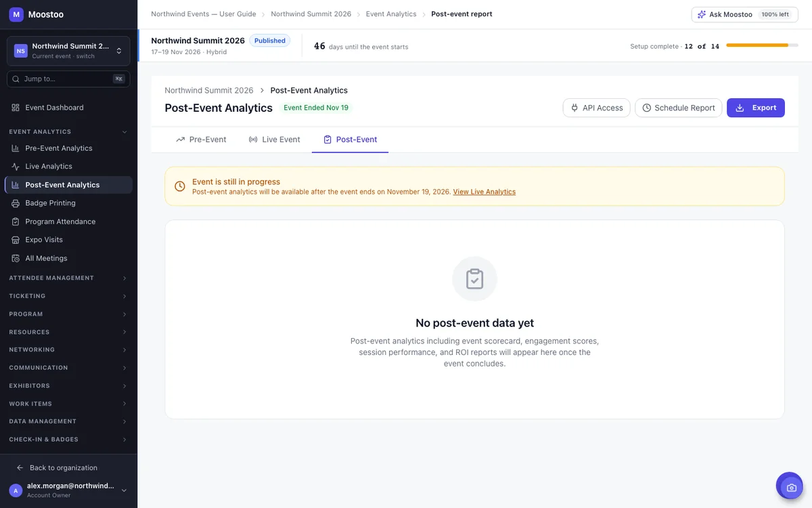Click the setup complete progress bar
This screenshot has width=812, height=508.
pos(762,45)
